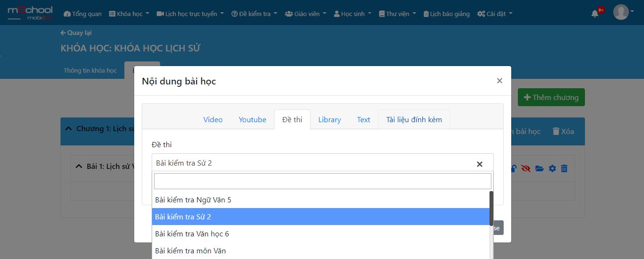Screen dimensions: 644x259
Task: Open the Học sinh menu
Action: [352, 14]
